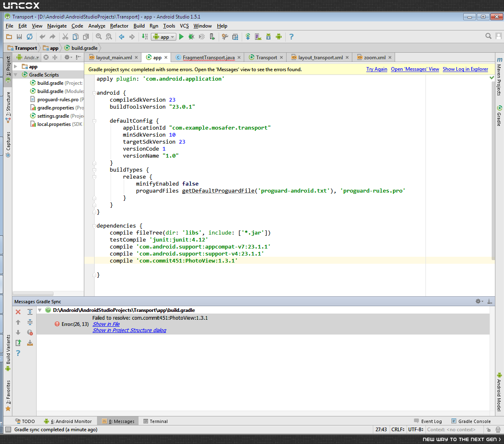Viewport: 504px width, 444px height.
Task: Click the Open folder toolbar icon
Action: (x=9, y=37)
